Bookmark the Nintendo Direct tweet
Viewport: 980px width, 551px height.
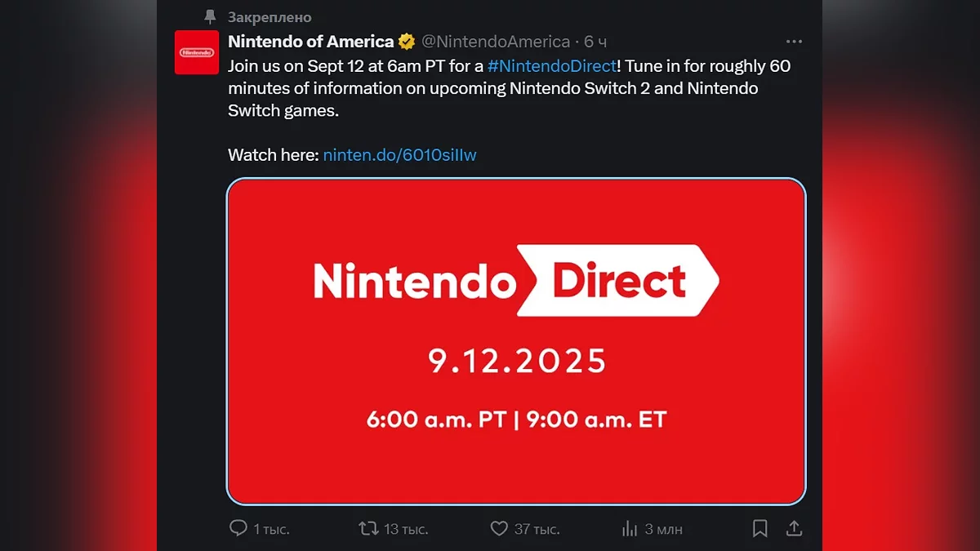click(759, 529)
